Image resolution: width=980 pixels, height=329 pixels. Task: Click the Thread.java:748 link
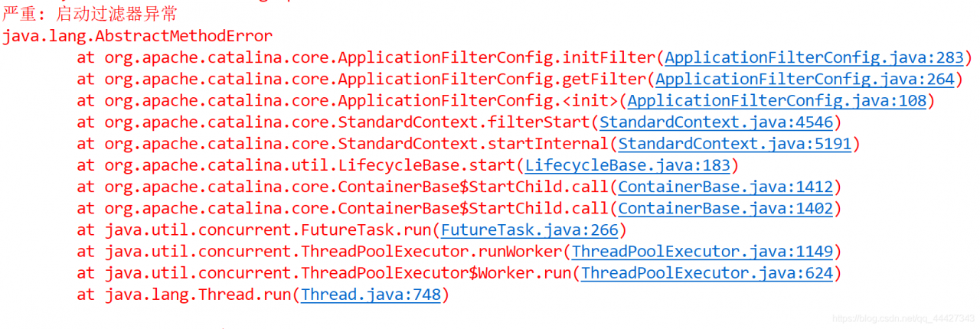pos(371,295)
